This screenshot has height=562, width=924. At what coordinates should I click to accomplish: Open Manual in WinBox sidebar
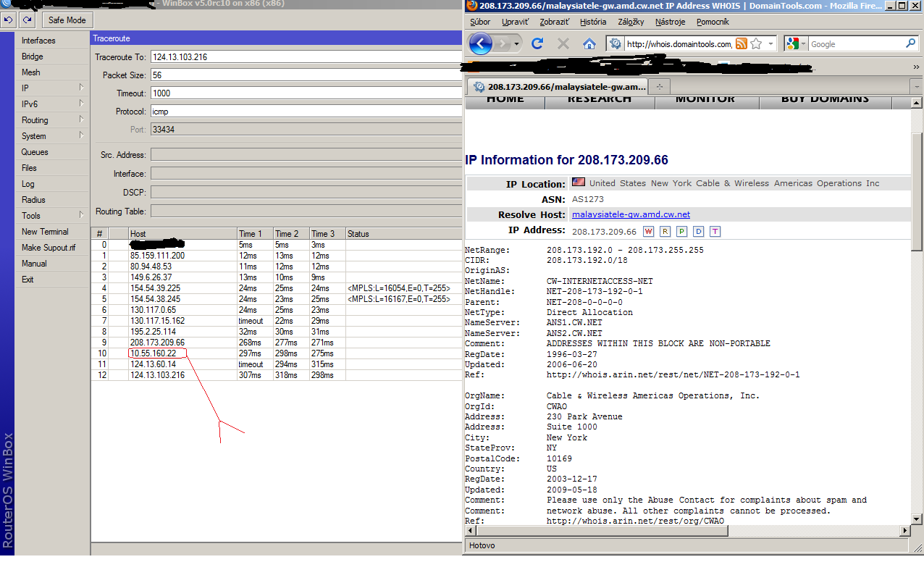pos(51,264)
